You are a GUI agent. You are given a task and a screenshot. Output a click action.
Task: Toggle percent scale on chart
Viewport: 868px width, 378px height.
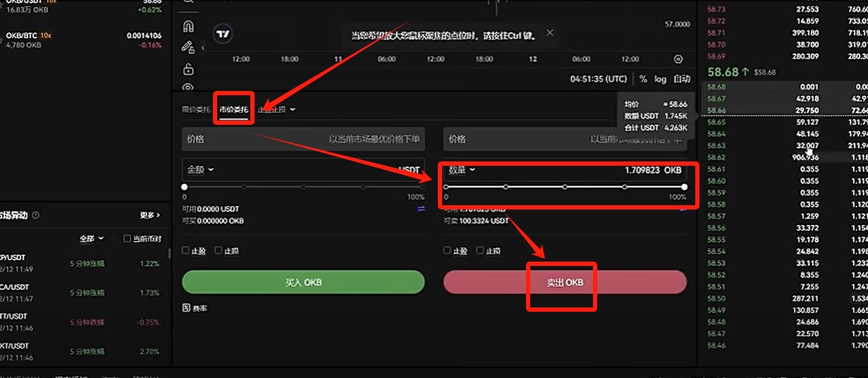(x=643, y=79)
